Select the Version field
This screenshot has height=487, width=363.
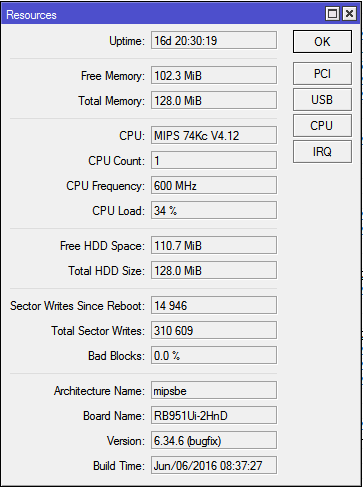214,440
